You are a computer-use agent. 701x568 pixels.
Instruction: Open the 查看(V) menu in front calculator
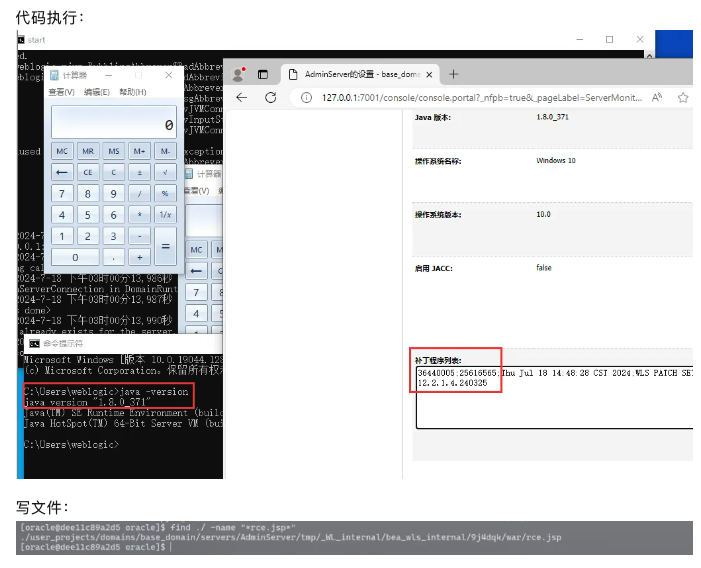pyautogui.click(x=62, y=92)
